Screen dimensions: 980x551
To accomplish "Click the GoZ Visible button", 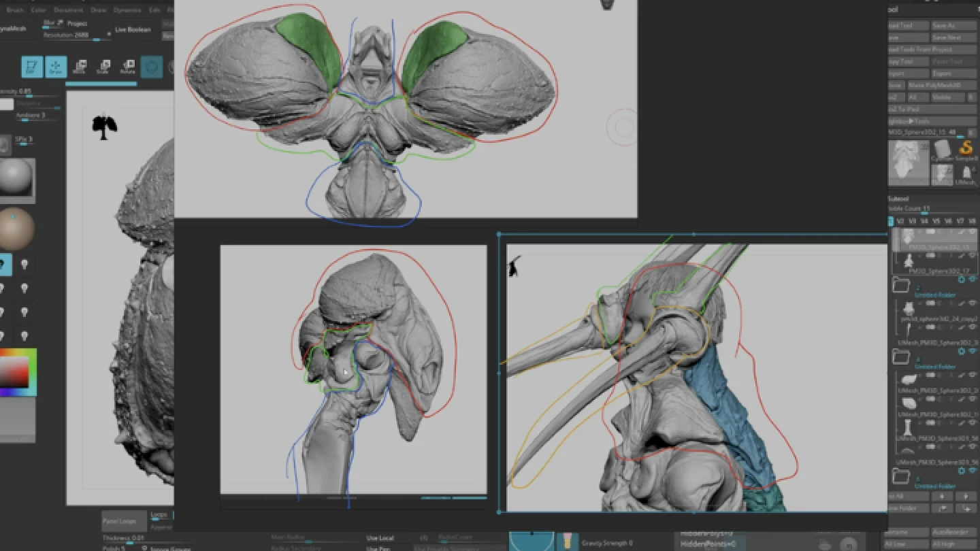I will coord(947,98).
